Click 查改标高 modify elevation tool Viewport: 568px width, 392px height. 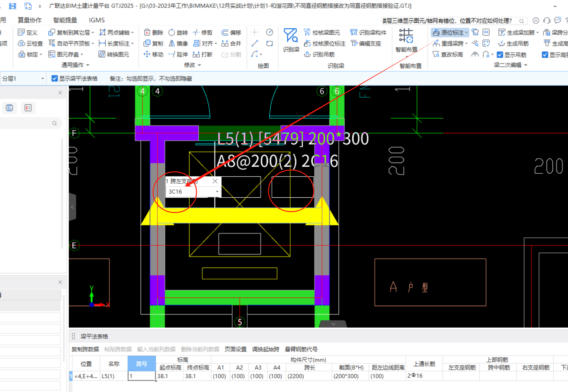(x=448, y=54)
